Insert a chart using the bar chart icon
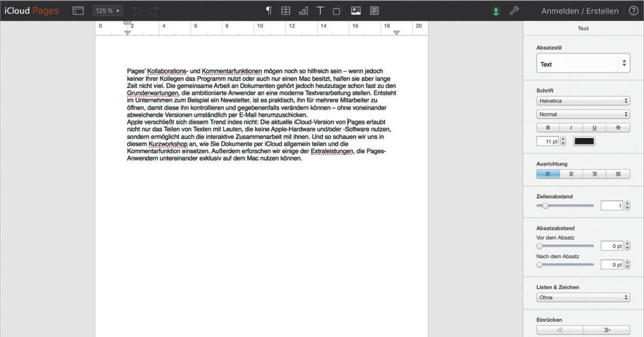 303,11
